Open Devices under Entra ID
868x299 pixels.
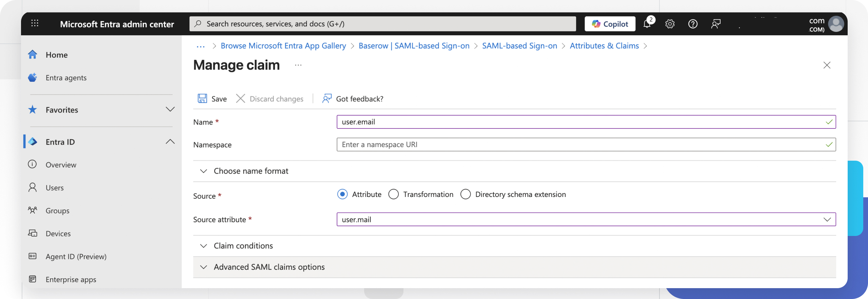pyautogui.click(x=58, y=234)
